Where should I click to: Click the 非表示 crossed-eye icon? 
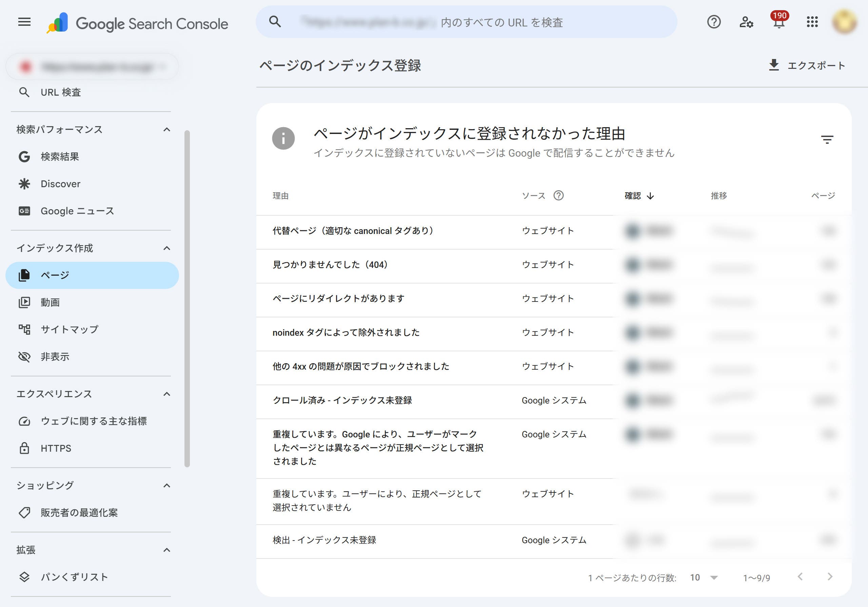24,357
